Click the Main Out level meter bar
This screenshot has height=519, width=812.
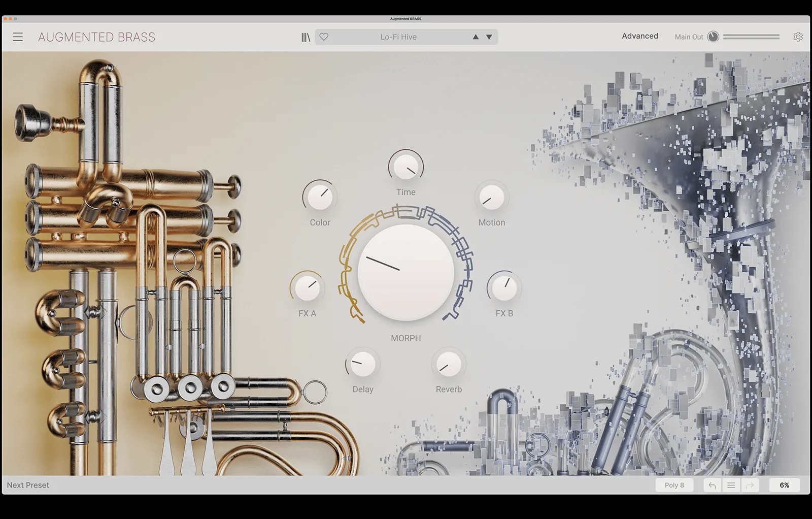tap(751, 37)
